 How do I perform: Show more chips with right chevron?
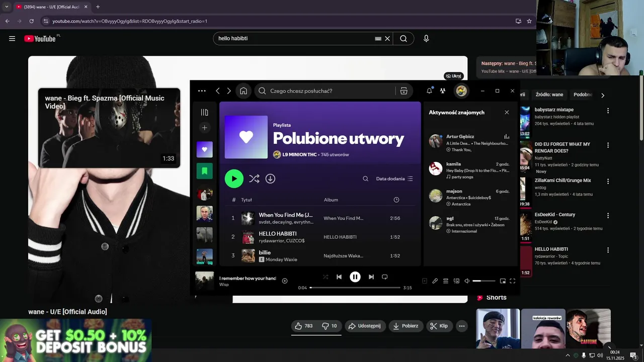603,95
